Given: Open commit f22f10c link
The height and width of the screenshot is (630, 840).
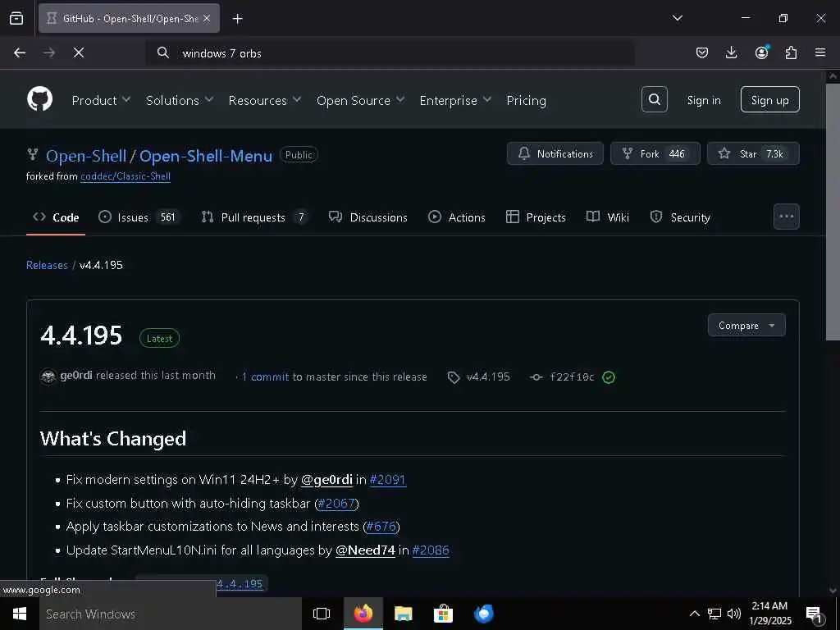Looking at the screenshot, I should tap(572, 377).
